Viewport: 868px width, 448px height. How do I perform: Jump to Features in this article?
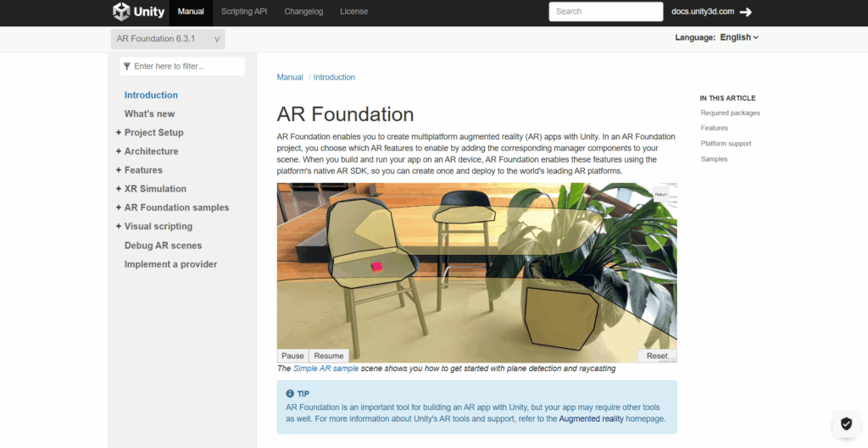coord(714,129)
